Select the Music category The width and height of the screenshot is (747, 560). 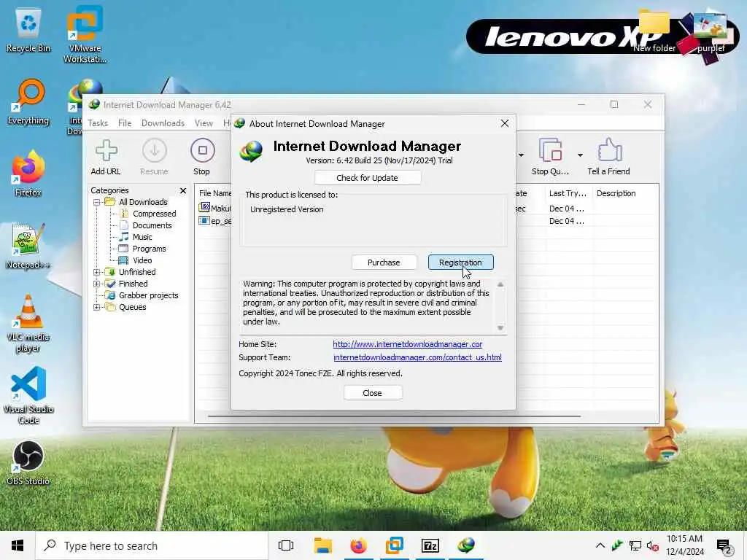(142, 237)
